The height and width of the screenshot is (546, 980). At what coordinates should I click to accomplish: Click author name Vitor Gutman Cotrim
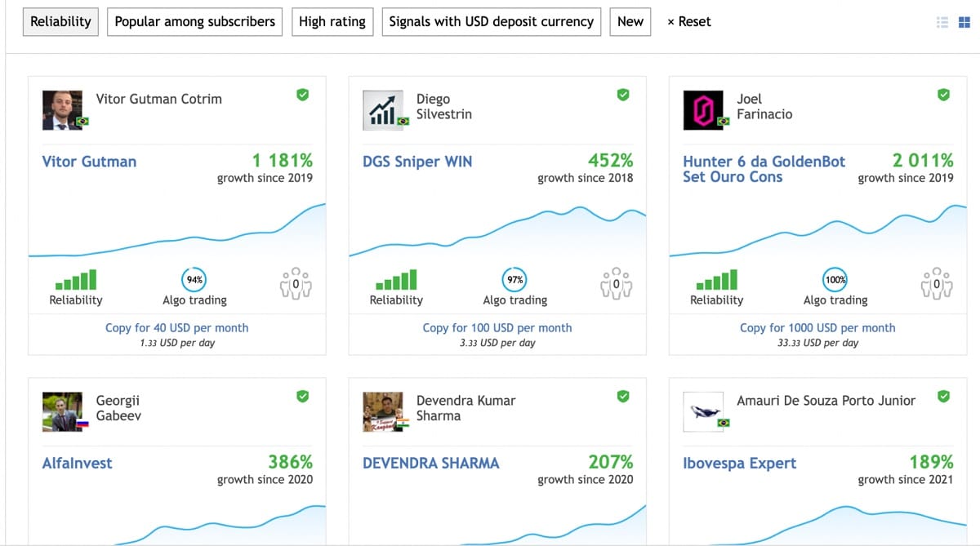tap(159, 100)
